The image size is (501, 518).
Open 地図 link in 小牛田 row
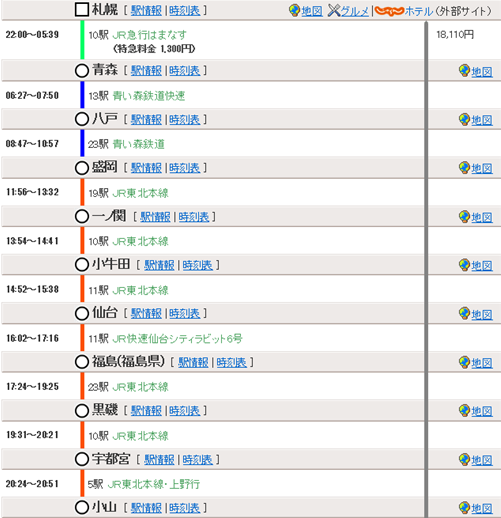[x=482, y=266]
